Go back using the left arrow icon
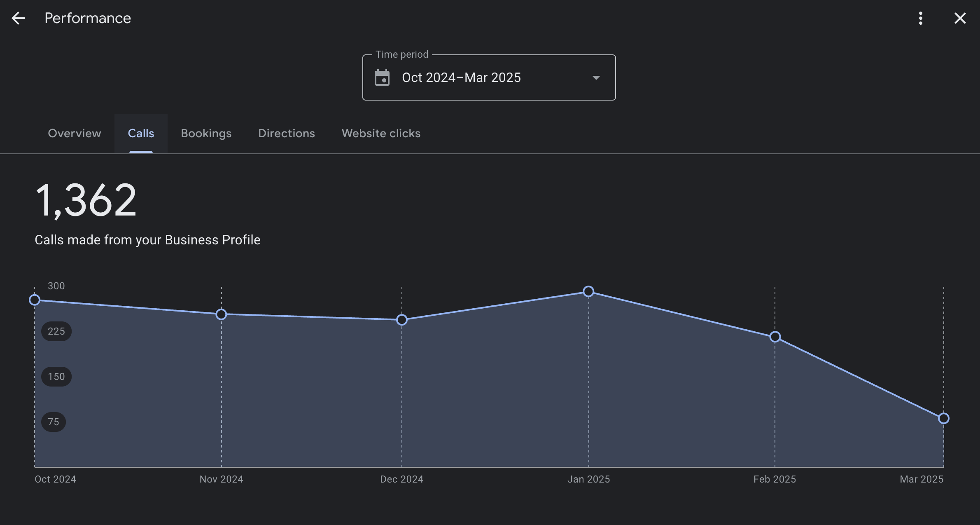The image size is (980, 525). [18, 18]
